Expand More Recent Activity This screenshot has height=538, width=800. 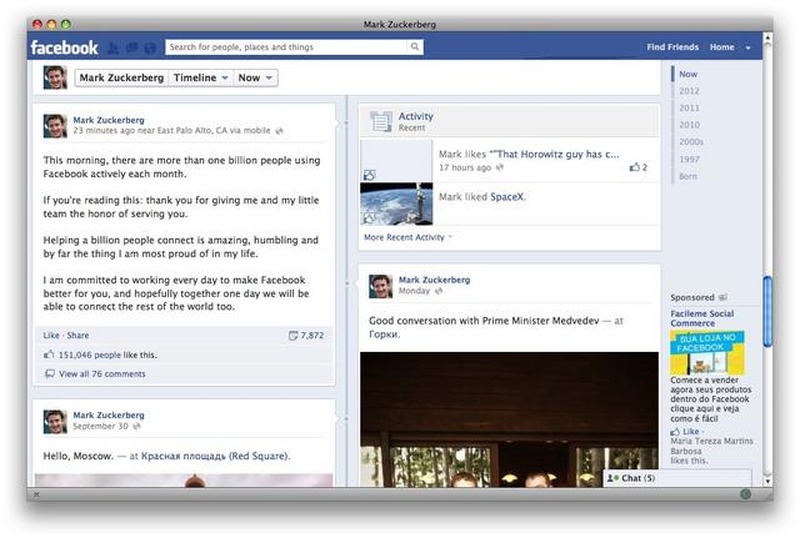click(x=407, y=237)
